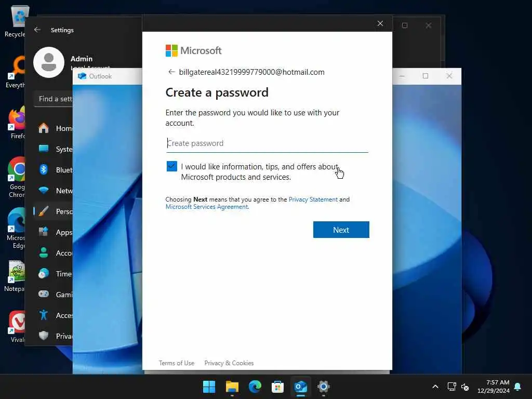
Task: Click the Admin profile avatar in Settings
Action: [x=49, y=62]
